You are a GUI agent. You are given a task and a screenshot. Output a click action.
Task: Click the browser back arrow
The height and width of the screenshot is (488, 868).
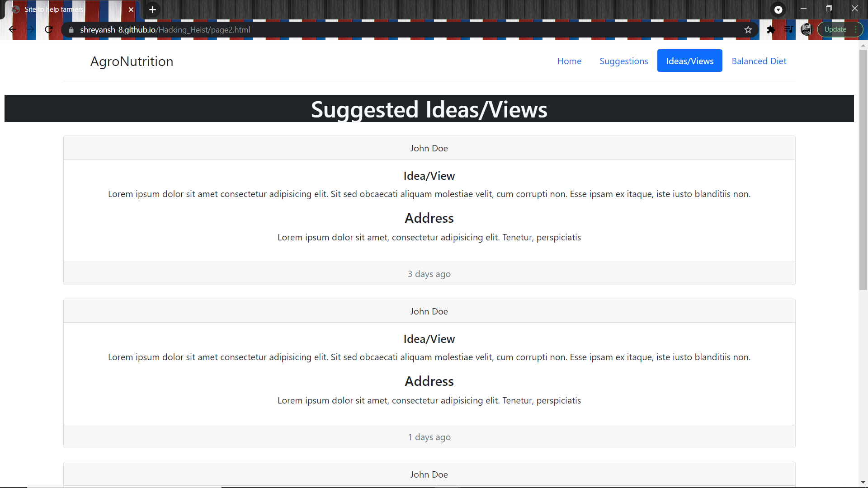tap(12, 30)
